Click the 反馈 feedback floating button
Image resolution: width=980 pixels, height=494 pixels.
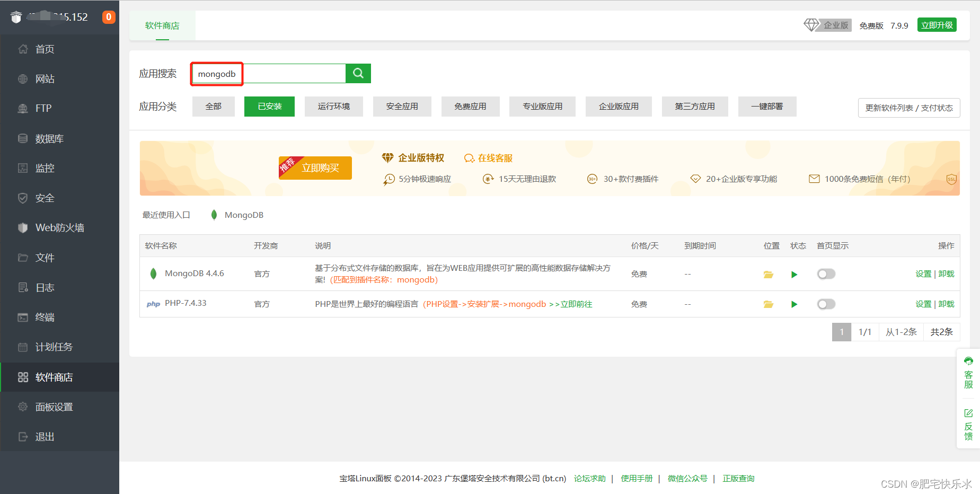(968, 425)
